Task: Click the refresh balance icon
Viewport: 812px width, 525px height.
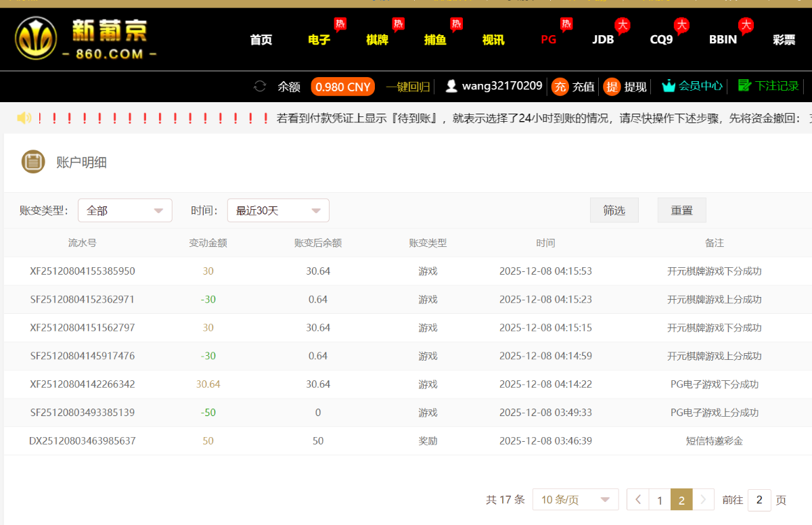Action: [x=260, y=87]
